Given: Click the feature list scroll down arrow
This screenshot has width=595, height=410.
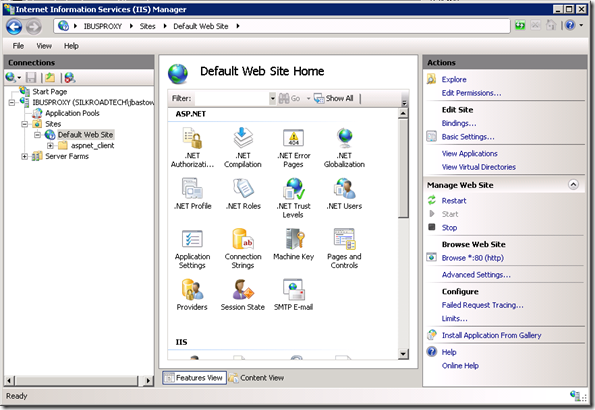Looking at the screenshot, I should pyautogui.click(x=403, y=354).
